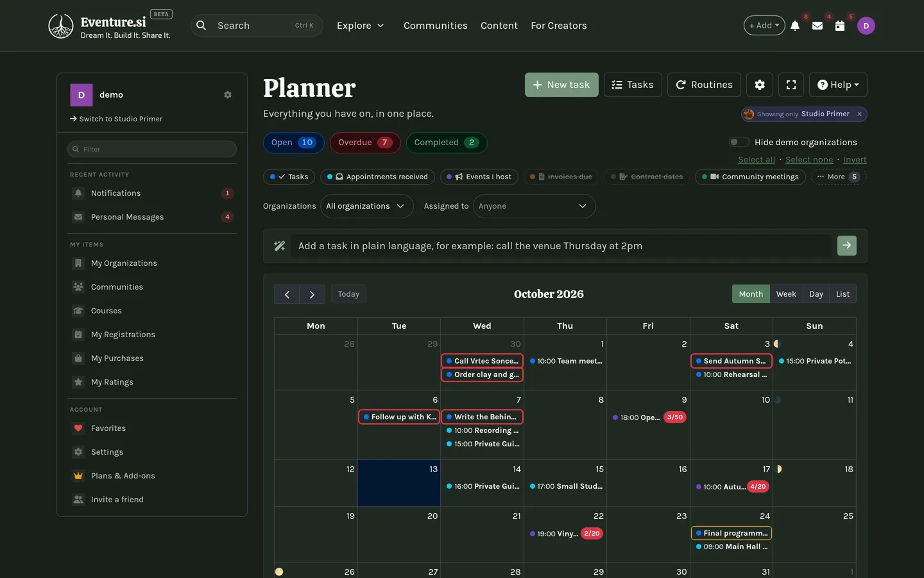Click the demo profile gear icon

tap(228, 95)
